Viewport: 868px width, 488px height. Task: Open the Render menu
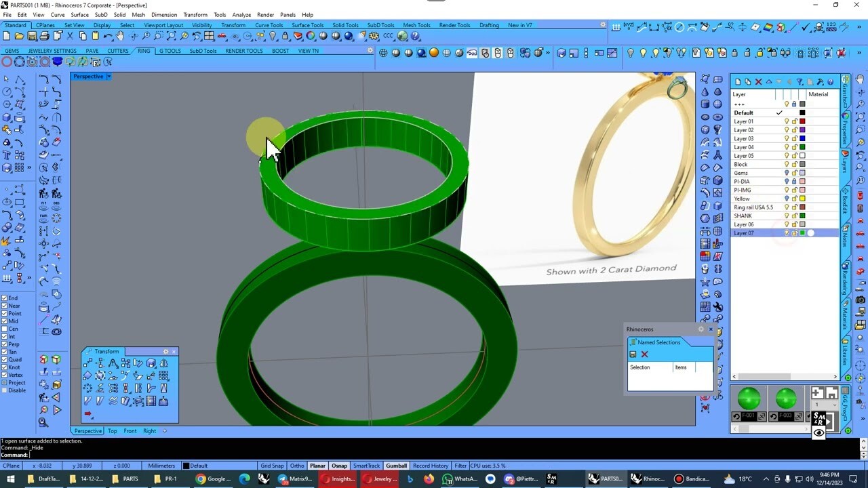[265, 14]
